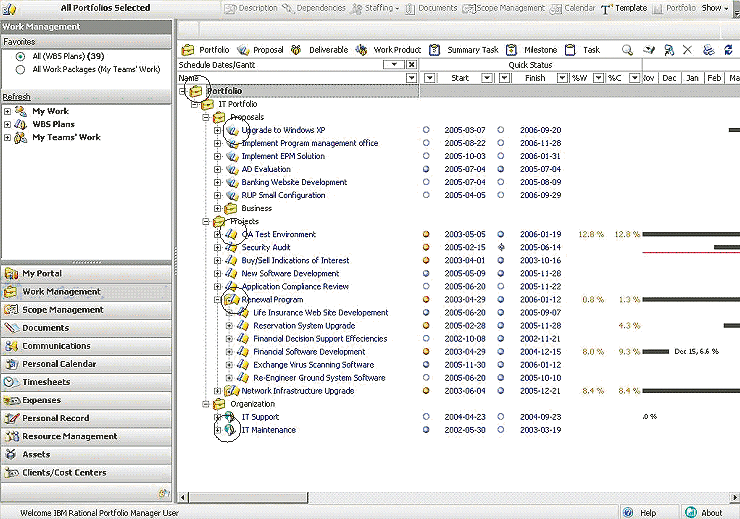740x519 pixels.
Task: Open the Template top menu item
Action: click(x=624, y=8)
